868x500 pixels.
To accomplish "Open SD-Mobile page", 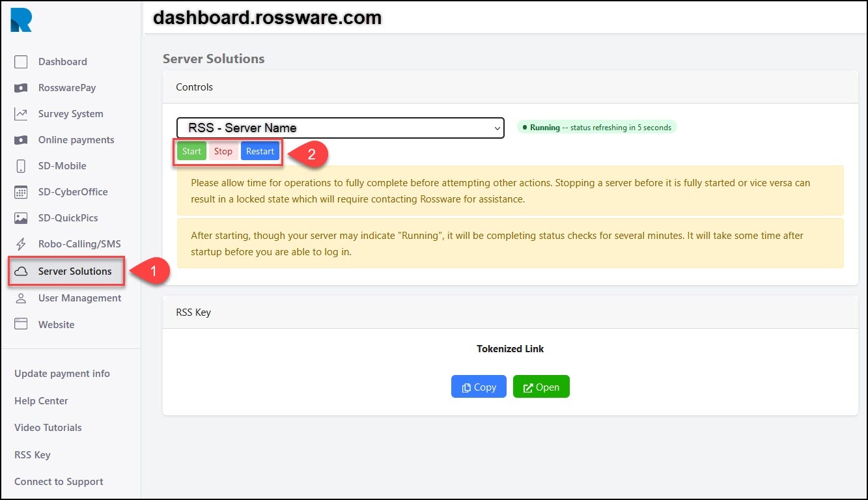I will pyautogui.click(x=63, y=166).
